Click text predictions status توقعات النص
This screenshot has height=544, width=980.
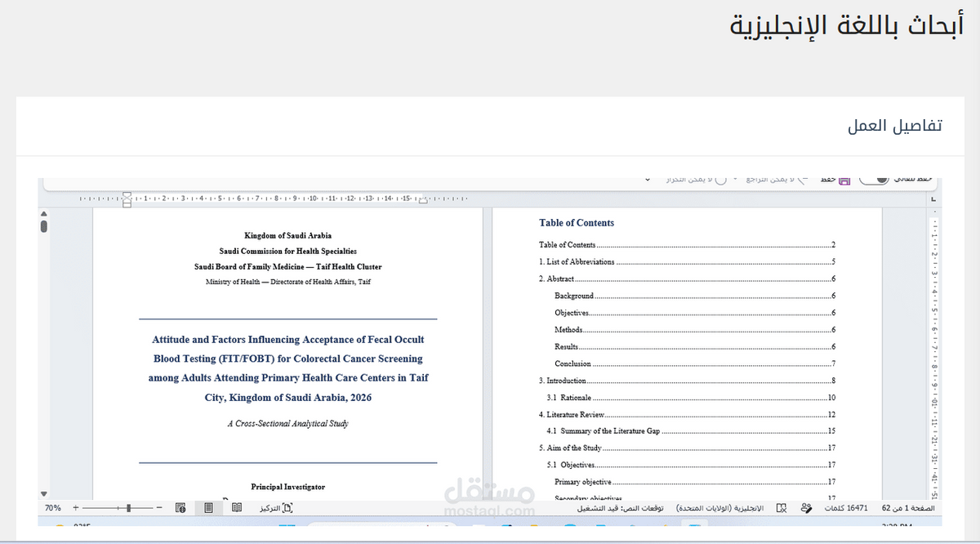(x=621, y=508)
